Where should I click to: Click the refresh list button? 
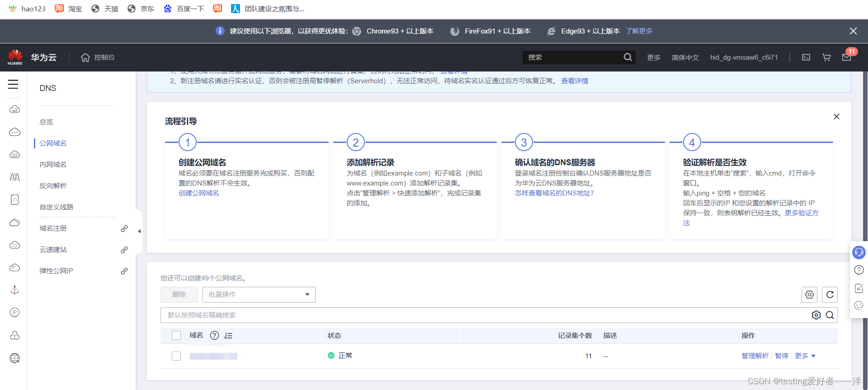click(830, 295)
